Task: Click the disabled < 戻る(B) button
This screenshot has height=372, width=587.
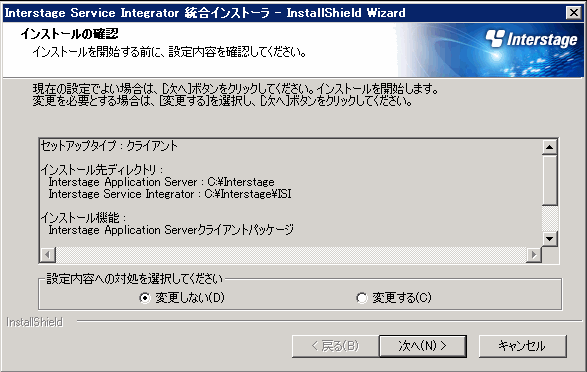Action: coord(335,346)
